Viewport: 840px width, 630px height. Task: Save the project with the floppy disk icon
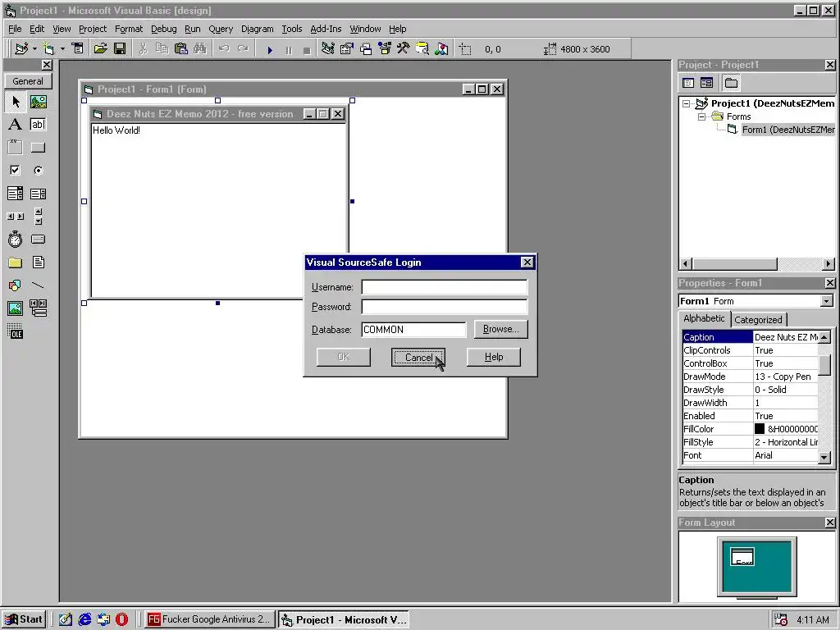coord(120,48)
